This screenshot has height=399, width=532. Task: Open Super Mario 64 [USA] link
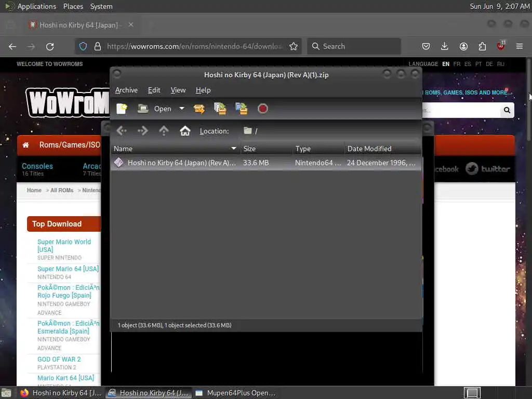[68, 269]
